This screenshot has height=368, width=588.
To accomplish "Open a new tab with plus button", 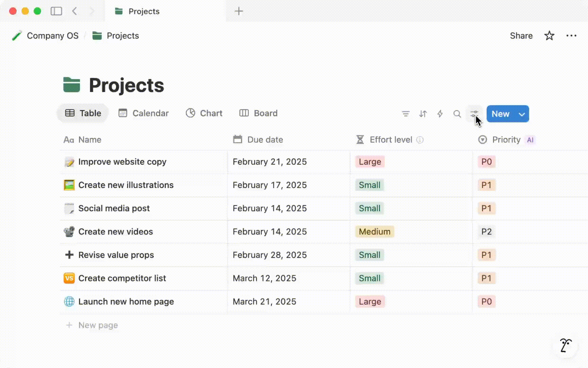I will pyautogui.click(x=239, y=11).
